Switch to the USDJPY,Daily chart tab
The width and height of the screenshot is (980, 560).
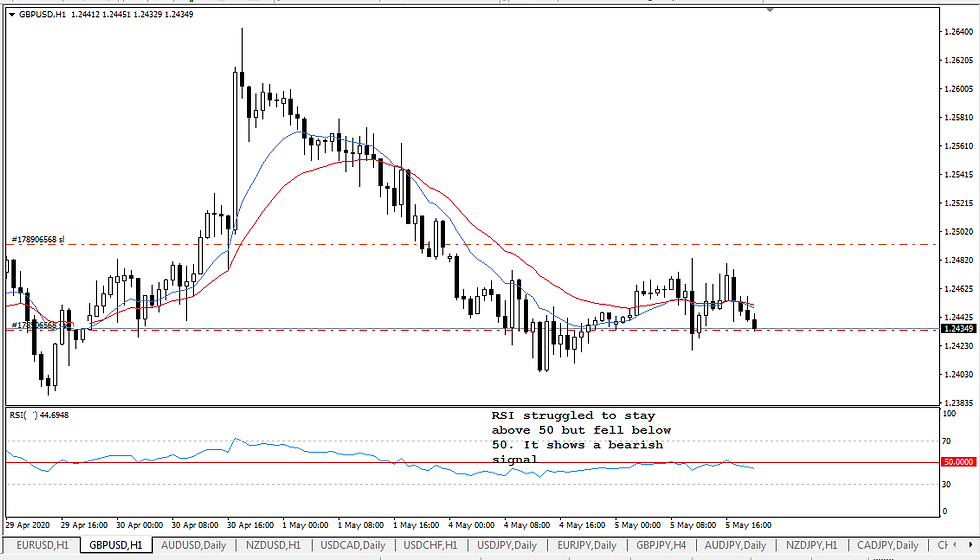click(507, 545)
